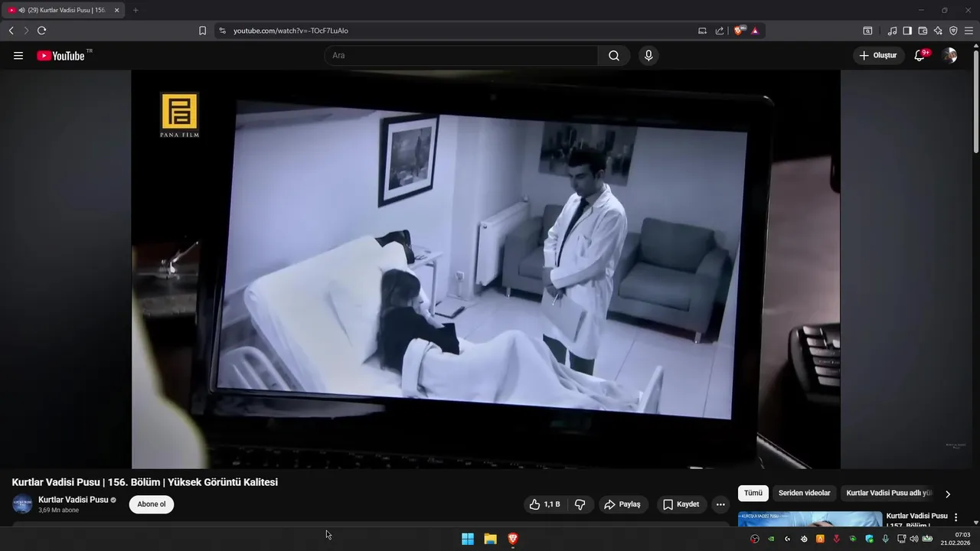
Task: Click the video player frame
Action: [485, 269]
